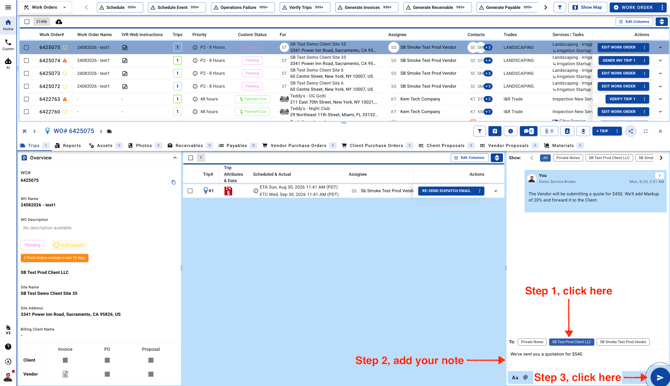Open Comm phone icon in sidebar
This screenshot has height=386, width=670.
point(8,44)
